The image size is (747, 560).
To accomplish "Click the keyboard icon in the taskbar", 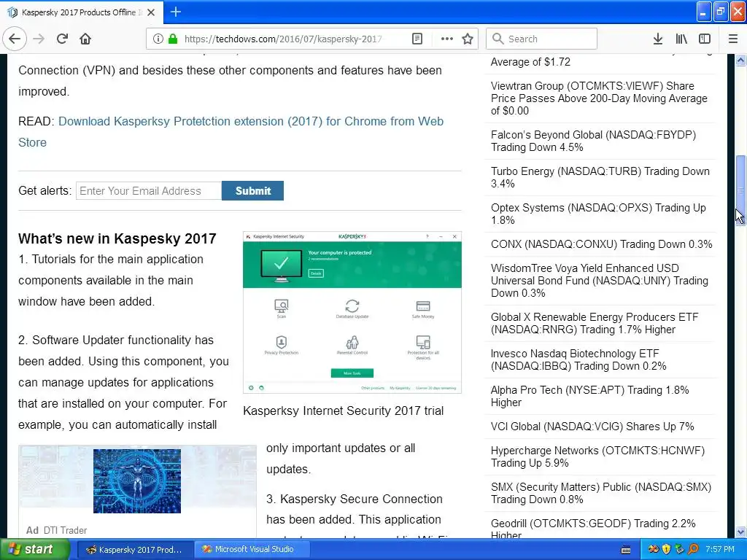I will click(626, 550).
